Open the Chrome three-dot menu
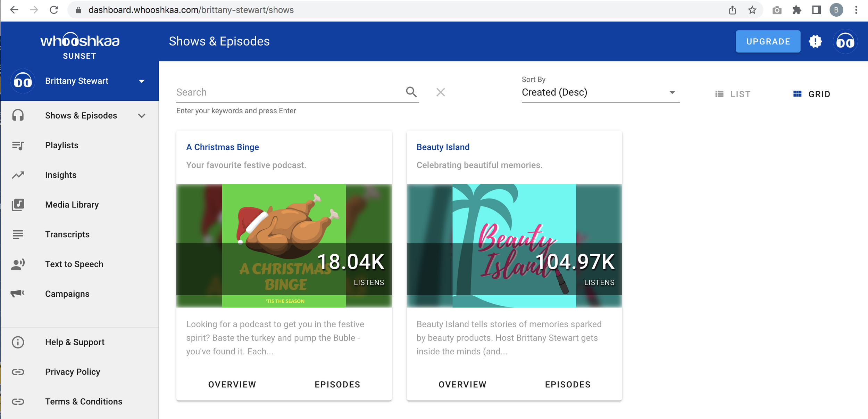This screenshot has width=868, height=419. (x=856, y=10)
